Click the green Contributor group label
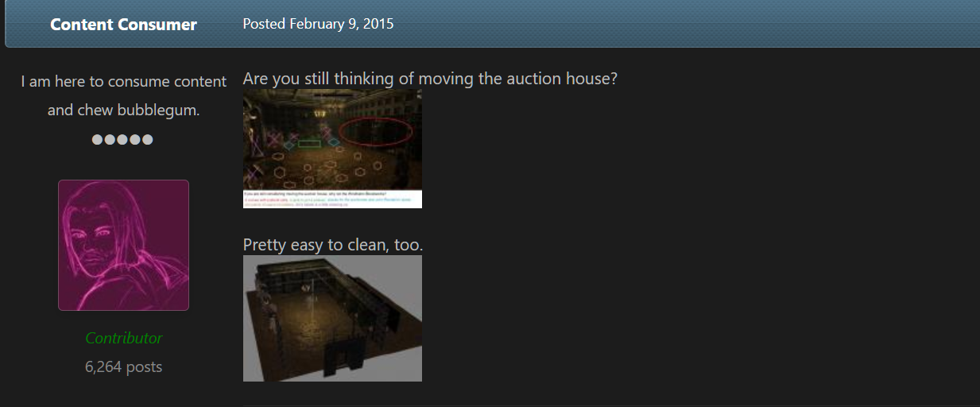 [x=123, y=338]
